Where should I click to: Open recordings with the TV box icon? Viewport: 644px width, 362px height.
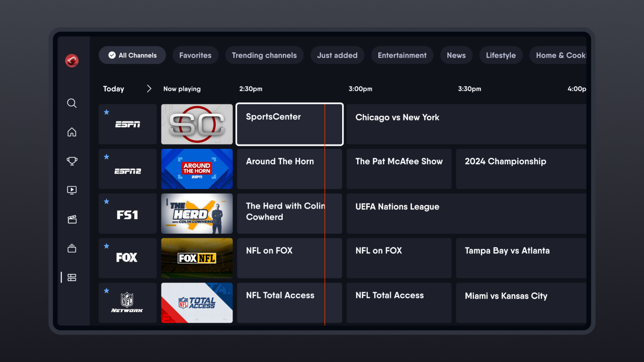click(x=71, y=248)
